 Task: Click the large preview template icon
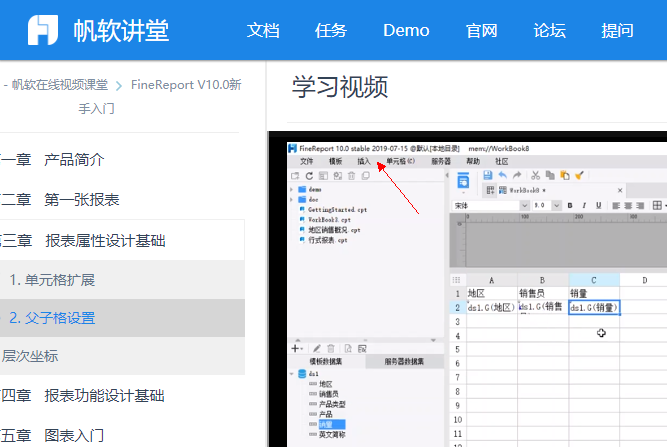[x=463, y=180]
